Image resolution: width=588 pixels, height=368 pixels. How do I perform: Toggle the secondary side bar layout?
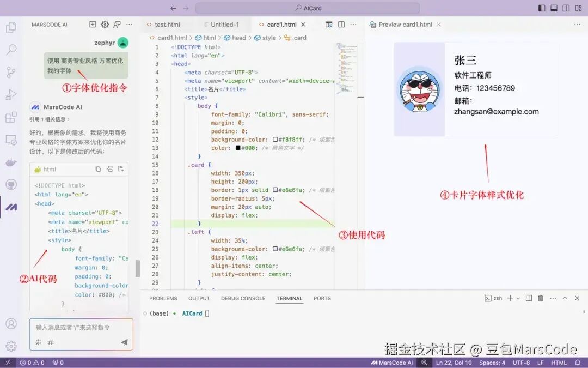[x=566, y=8]
